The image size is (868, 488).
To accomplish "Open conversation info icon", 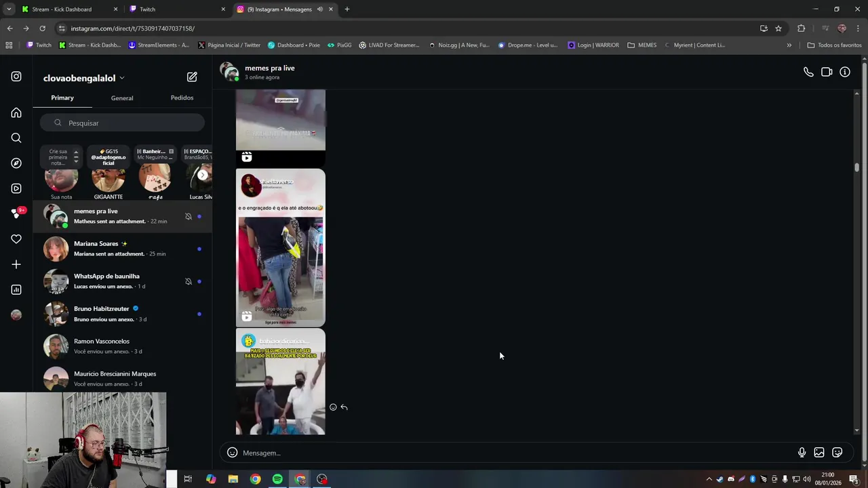I will (845, 72).
